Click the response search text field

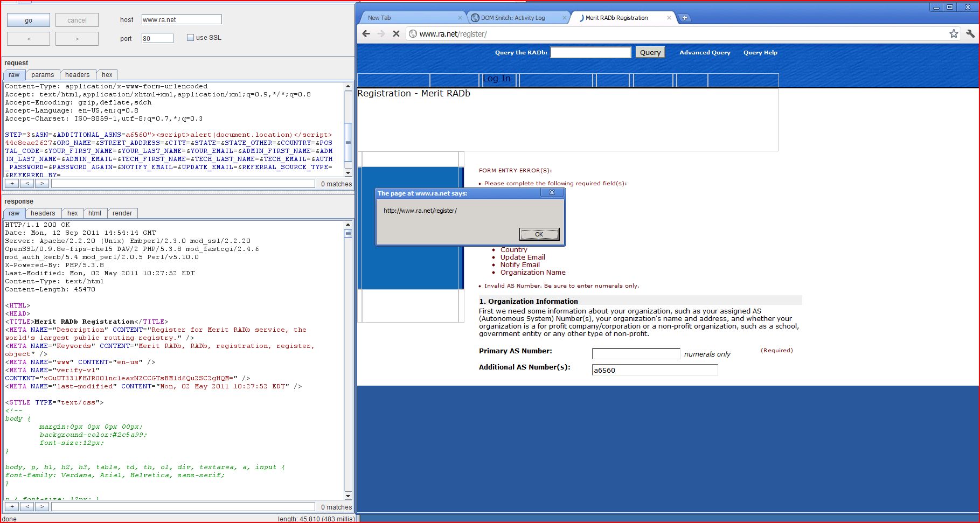(x=183, y=507)
